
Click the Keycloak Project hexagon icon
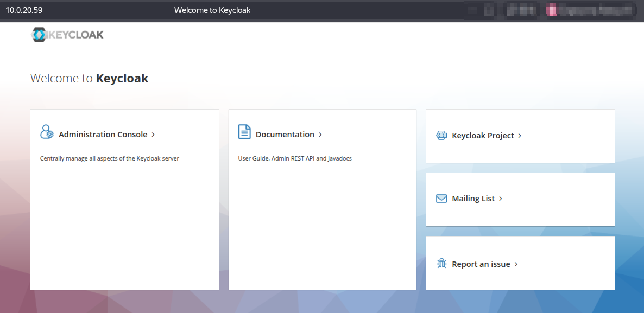point(441,136)
